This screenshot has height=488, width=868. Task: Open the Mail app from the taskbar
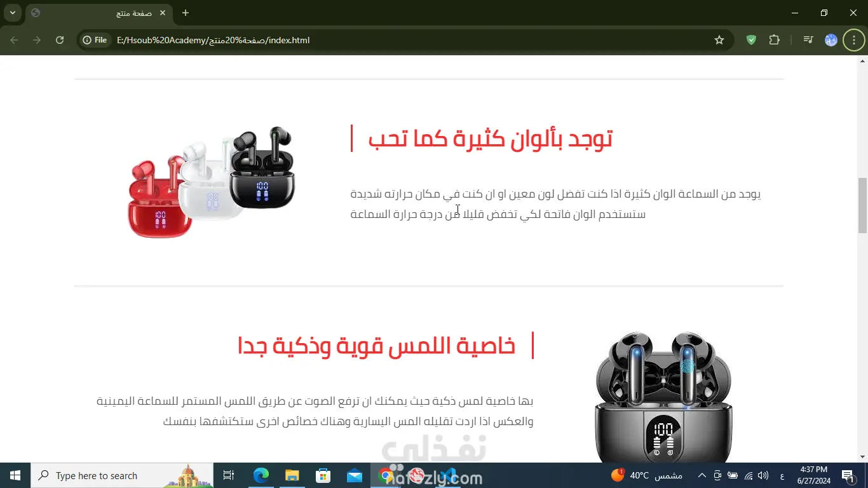pyautogui.click(x=355, y=475)
